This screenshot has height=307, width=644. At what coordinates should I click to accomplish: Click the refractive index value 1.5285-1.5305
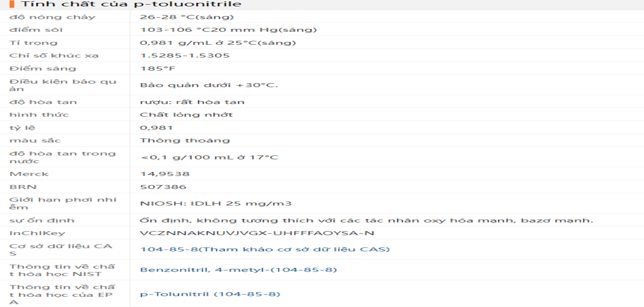185,56
